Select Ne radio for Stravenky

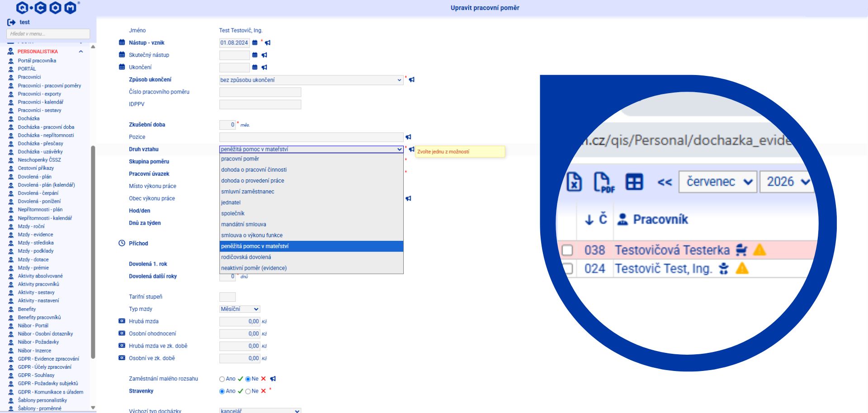tap(248, 391)
